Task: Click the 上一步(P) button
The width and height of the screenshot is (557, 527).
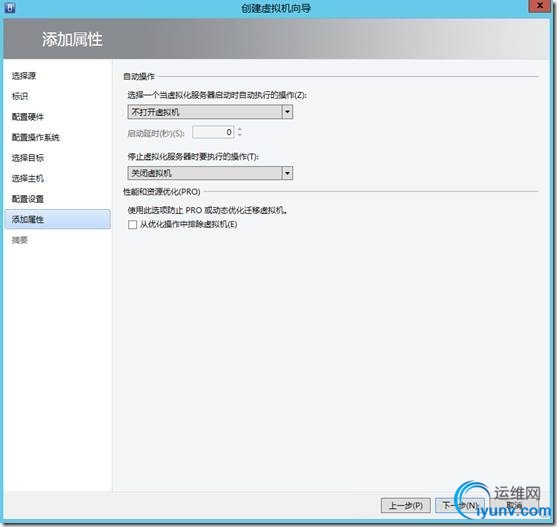Action: [405, 505]
